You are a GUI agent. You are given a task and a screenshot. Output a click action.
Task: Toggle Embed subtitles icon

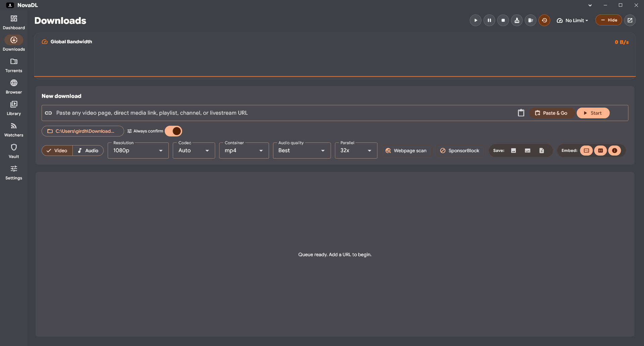click(586, 151)
